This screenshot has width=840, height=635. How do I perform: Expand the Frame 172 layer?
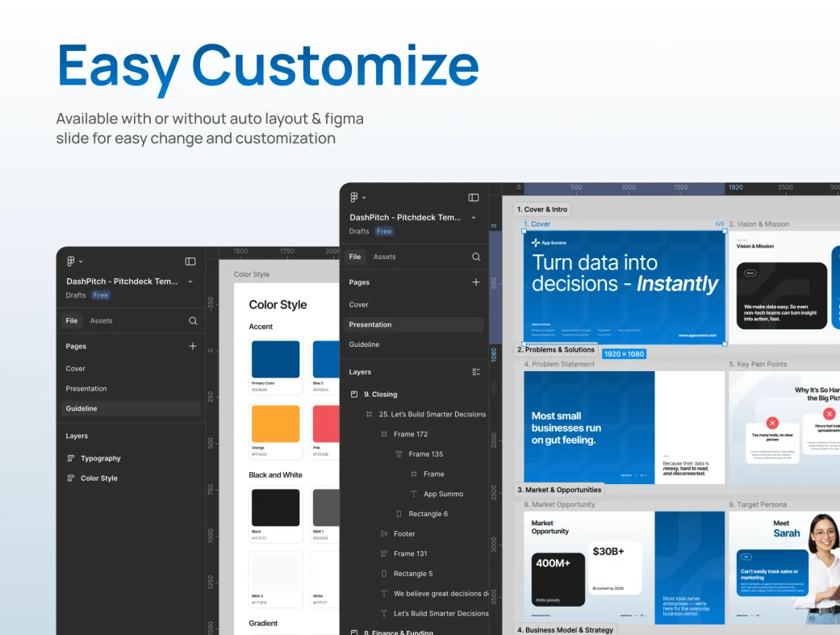tap(384, 434)
